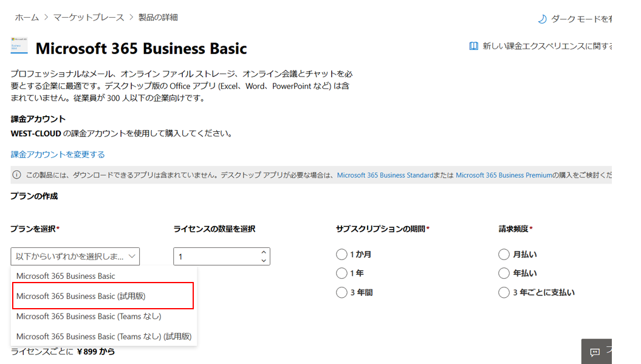Click the dark mode moon icon

[x=542, y=19]
